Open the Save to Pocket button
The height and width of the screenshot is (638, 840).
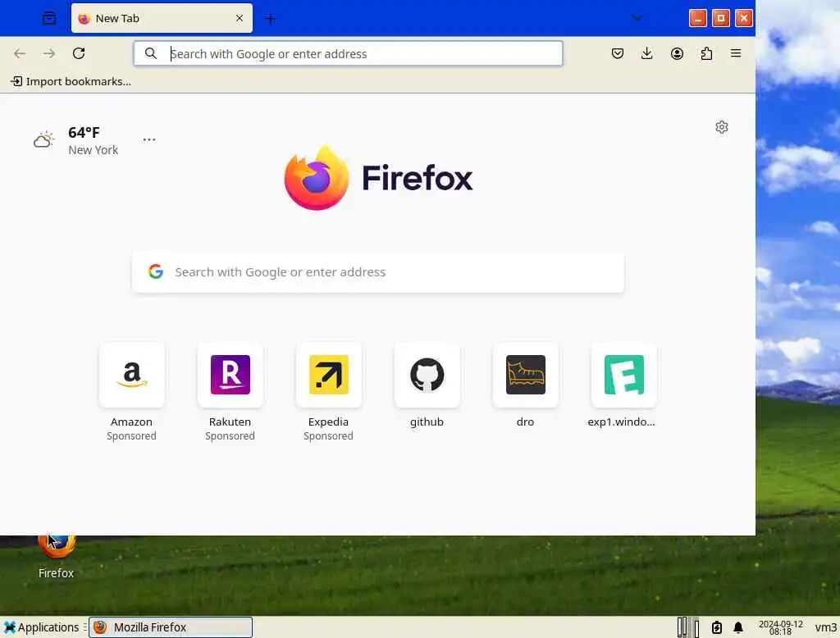coord(618,53)
